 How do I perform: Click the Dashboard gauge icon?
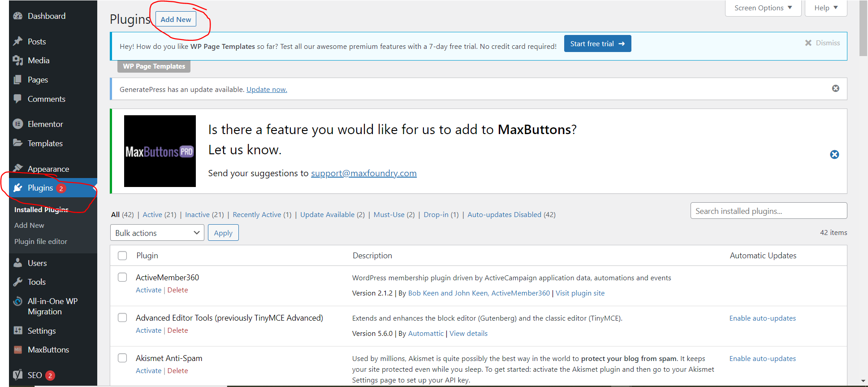click(x=18, y=16)
